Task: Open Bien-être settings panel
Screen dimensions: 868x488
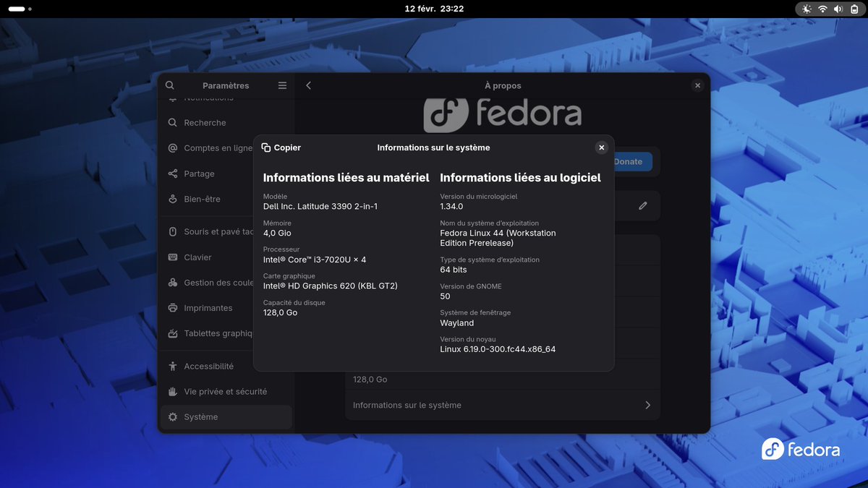Action: tap(226, 199)
